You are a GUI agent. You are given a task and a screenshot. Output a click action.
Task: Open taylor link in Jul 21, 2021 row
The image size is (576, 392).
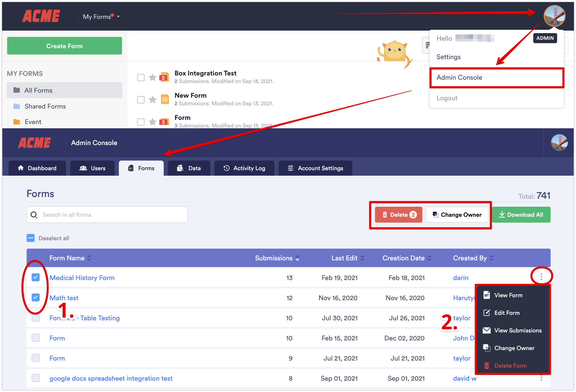coord(462,358)
